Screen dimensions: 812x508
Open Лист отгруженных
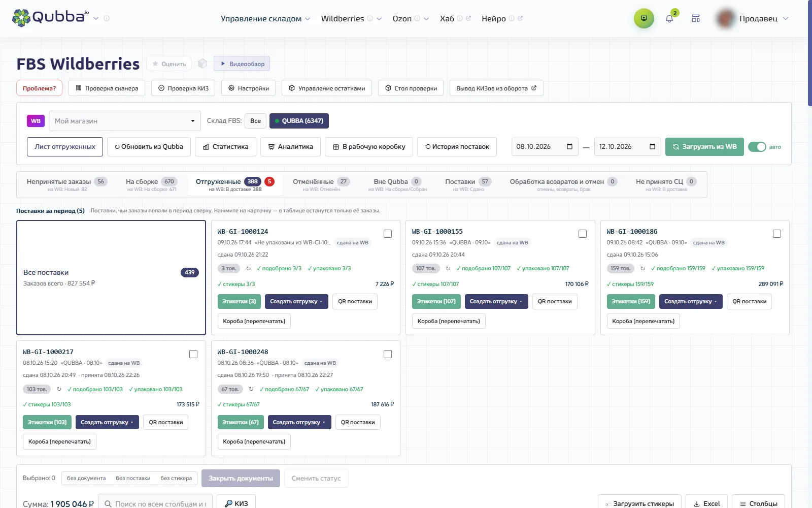coord(65,147)
